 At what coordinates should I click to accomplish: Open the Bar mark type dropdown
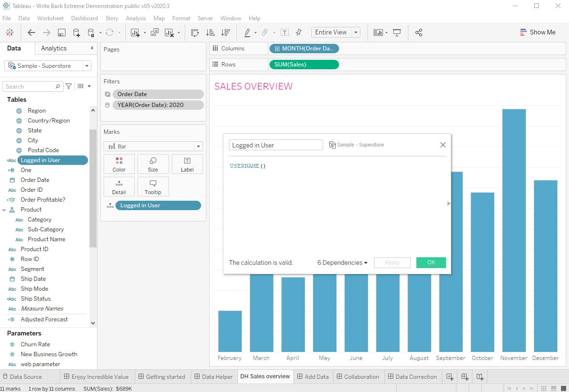click(x=198, y=147)
